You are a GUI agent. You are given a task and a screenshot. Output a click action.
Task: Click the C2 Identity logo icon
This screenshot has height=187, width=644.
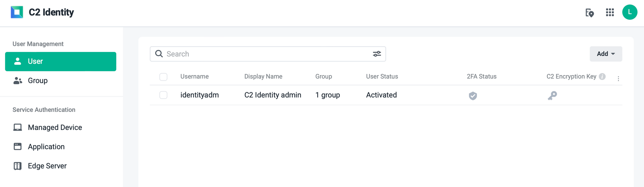17,12
